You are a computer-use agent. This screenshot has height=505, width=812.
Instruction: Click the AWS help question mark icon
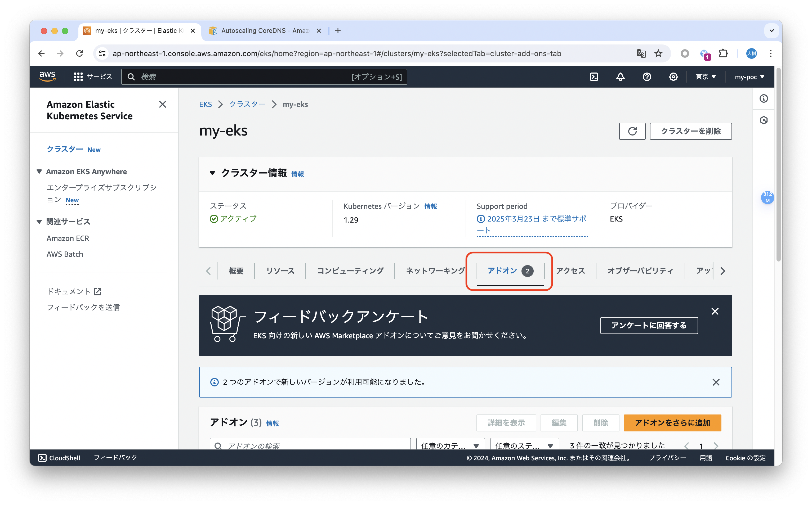pos(646,77)
